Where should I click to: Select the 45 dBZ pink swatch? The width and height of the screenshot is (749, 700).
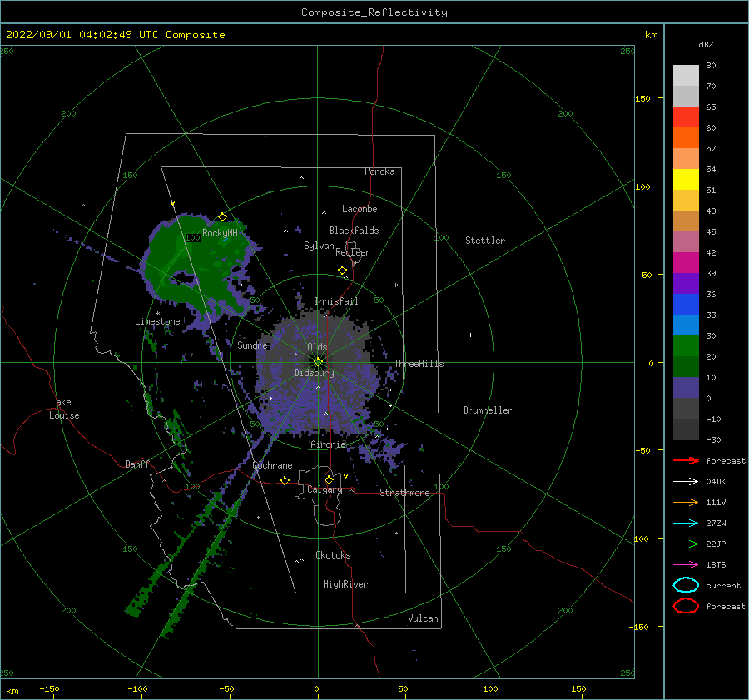pyautogui.click(x=686, y=241)
